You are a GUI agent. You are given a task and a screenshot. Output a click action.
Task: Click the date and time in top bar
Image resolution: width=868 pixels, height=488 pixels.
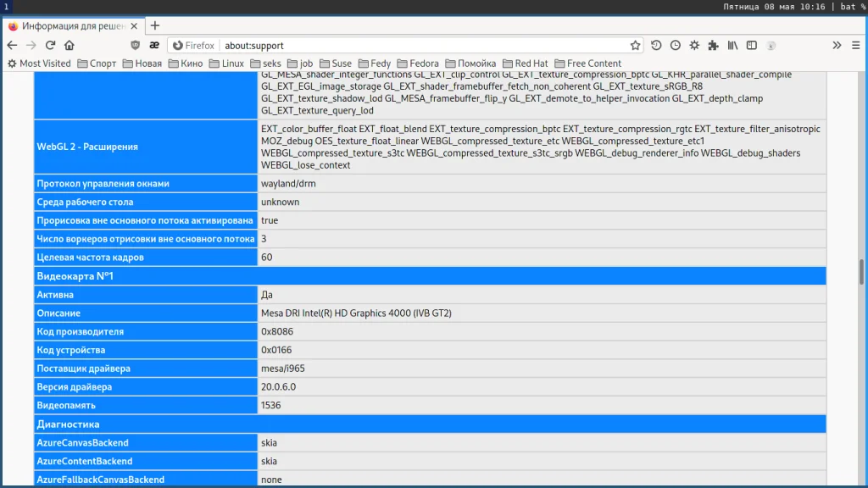click(774, 7)
